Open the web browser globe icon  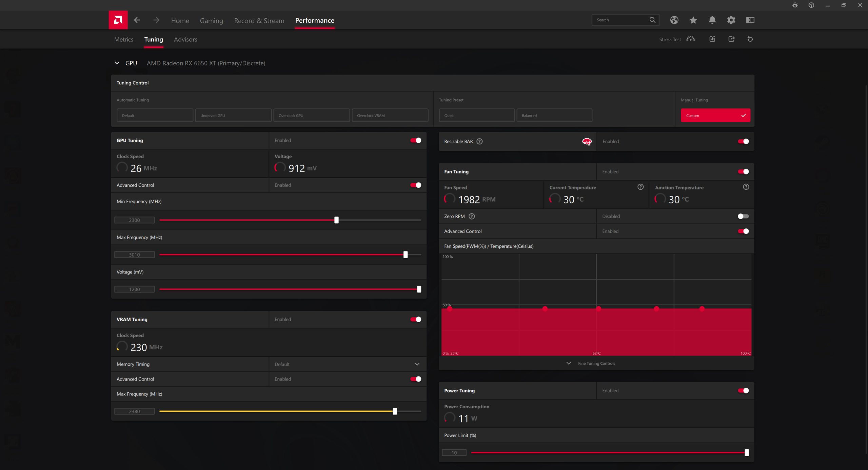674,20
